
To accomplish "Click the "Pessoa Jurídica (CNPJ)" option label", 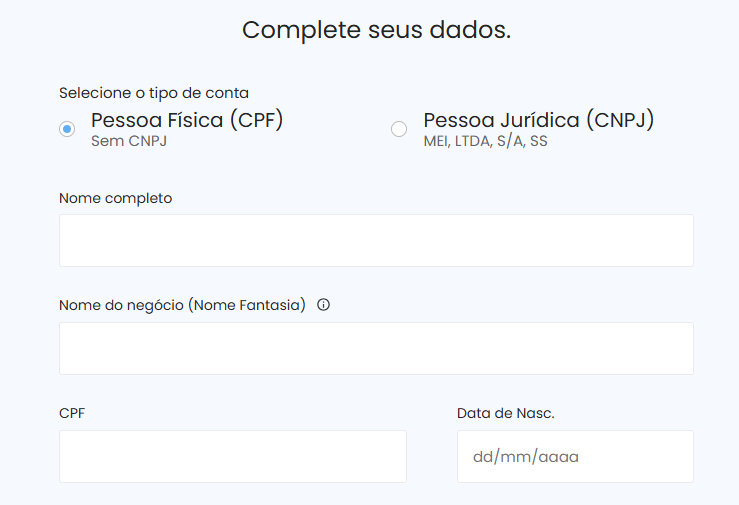I will click(x=538, y=120).
